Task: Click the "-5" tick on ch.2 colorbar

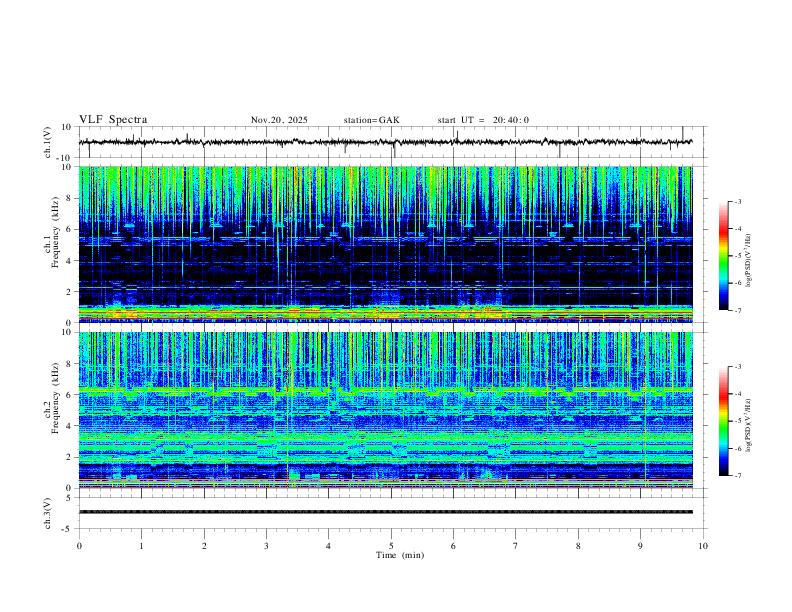Action: click(x=737, y=421)
